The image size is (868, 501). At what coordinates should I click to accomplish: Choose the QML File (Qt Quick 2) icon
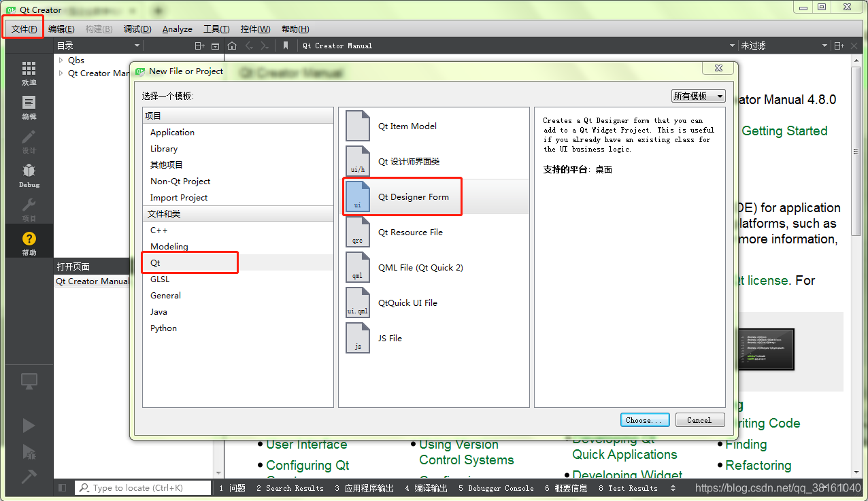click(358, 267)
